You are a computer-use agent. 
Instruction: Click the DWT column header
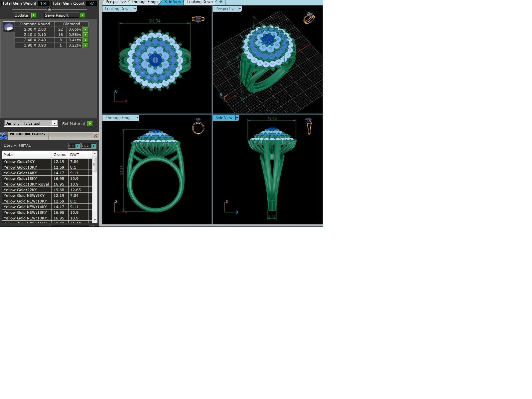78,155
